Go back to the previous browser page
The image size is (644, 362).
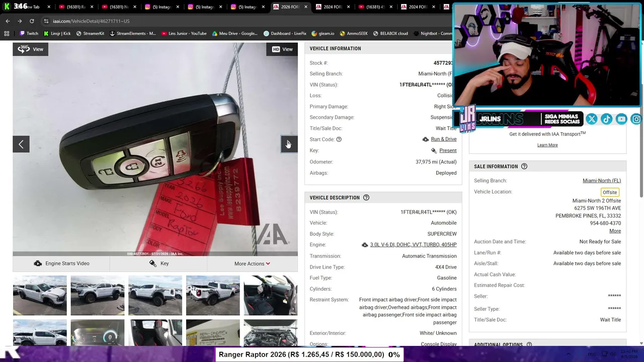click(x=8, y=21)
